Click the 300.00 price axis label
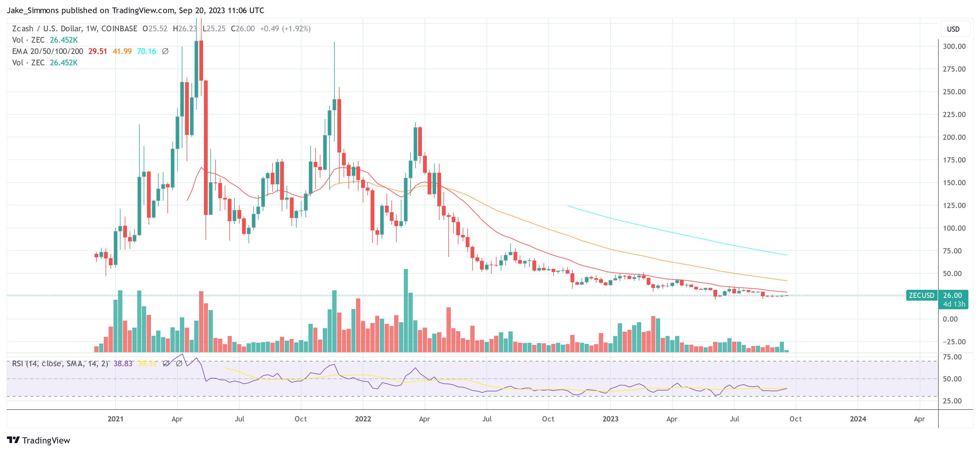This screenshot has height=452, width=980. coord(954,46)
